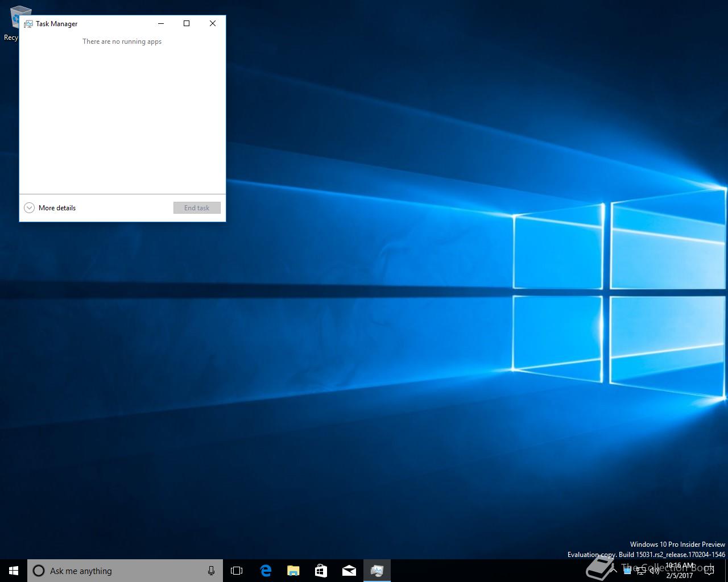Click the Cortana 'Ask me anything' search box
728x582 pixels.
pos(125,571)
